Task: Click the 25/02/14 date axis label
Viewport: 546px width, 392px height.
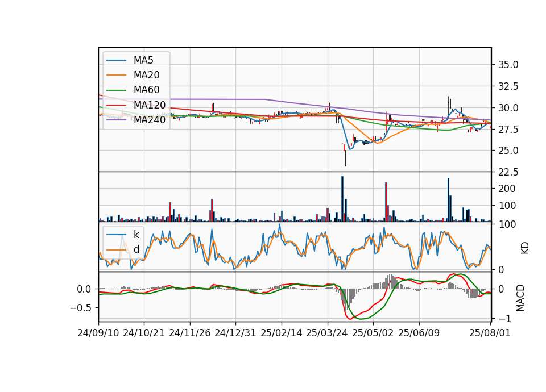Action: coord(282,333)
